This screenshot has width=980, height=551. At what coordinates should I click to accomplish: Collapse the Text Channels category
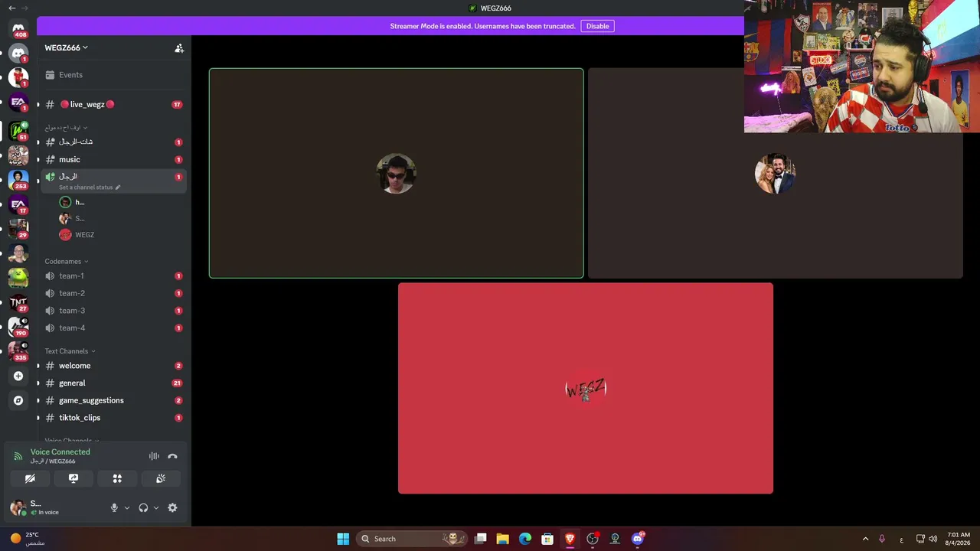click(x=70, y=351)
